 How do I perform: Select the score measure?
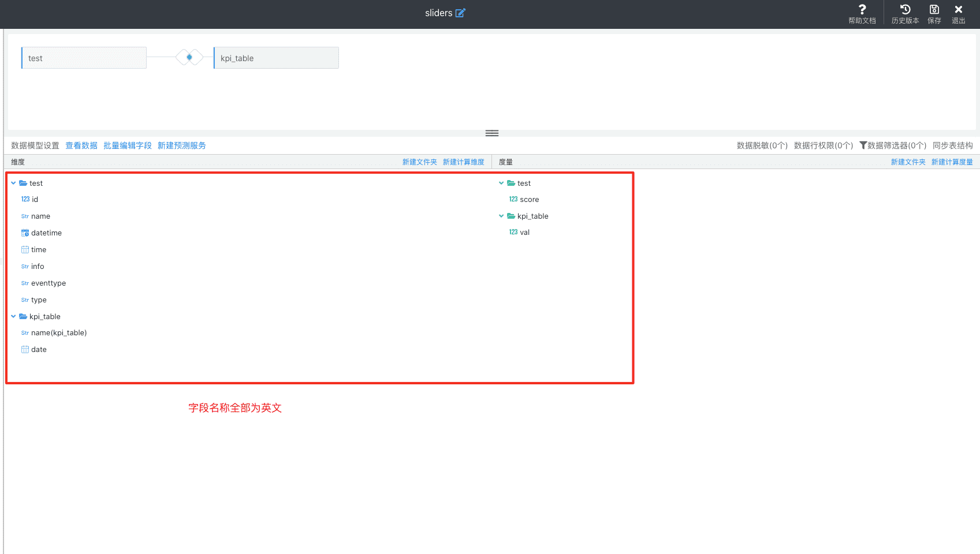coord(529,200)
